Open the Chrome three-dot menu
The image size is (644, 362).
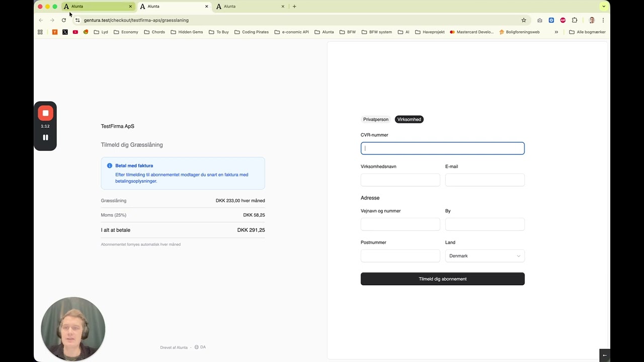coord(603,20)
